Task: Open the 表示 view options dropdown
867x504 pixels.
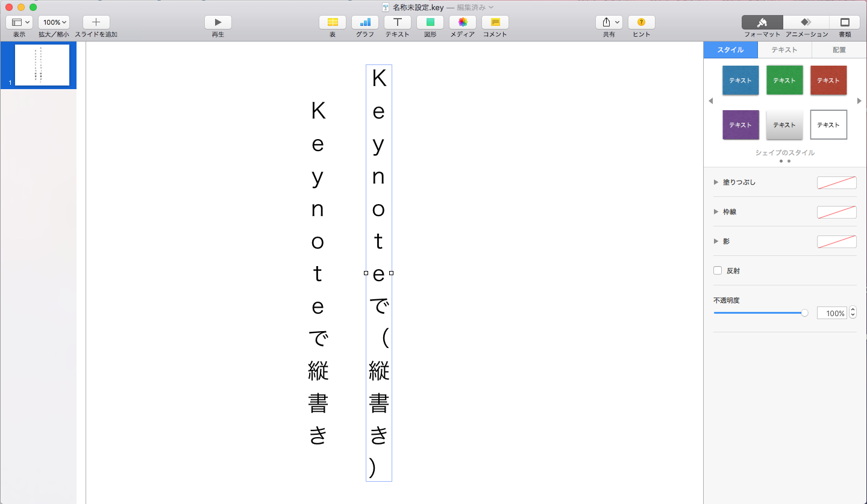Action: [19, 22]
